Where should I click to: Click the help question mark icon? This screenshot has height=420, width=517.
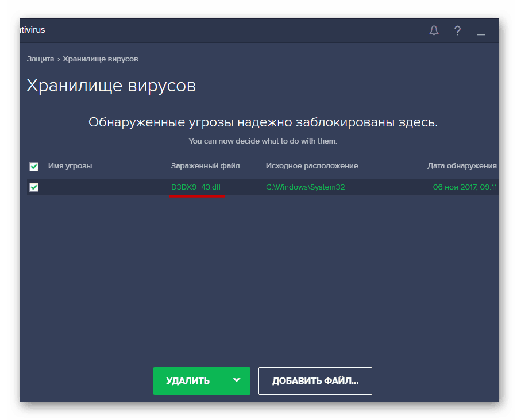click(457, 31)
